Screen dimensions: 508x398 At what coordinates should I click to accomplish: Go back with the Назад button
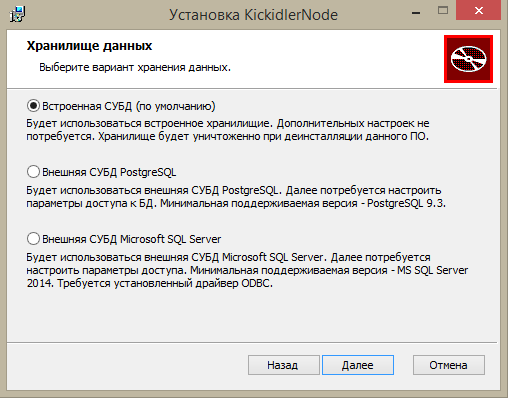pos(284,365)
